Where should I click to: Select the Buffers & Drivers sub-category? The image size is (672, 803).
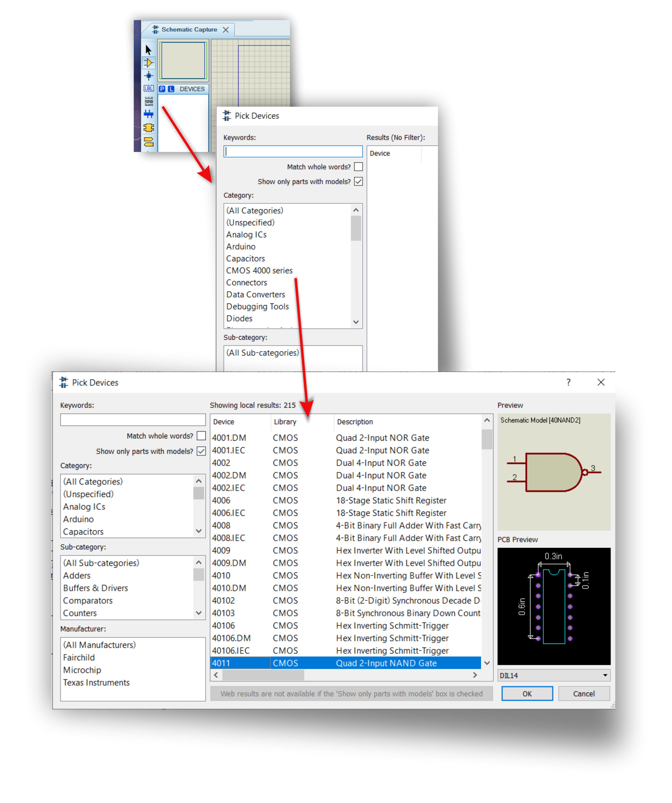point(96,588)
